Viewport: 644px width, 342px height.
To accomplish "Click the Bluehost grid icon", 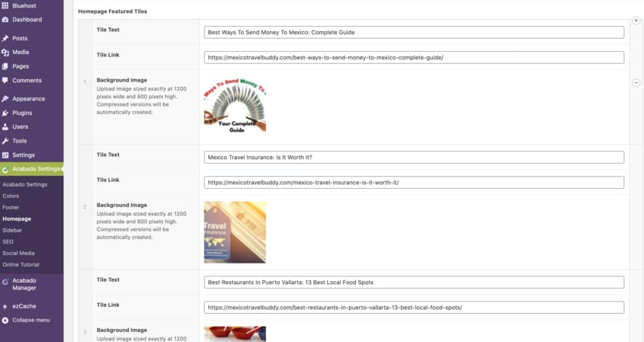I will click(5, 6).
